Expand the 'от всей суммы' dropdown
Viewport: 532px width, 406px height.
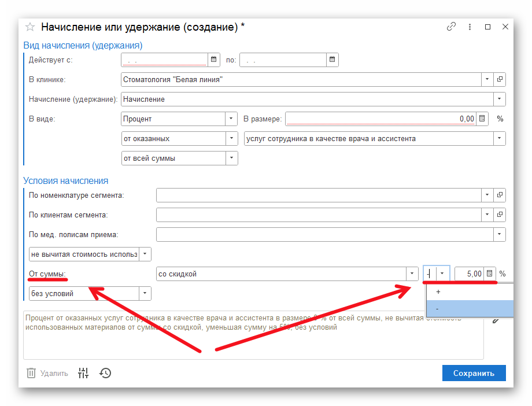pyautogui.click(x=231, y=158)
